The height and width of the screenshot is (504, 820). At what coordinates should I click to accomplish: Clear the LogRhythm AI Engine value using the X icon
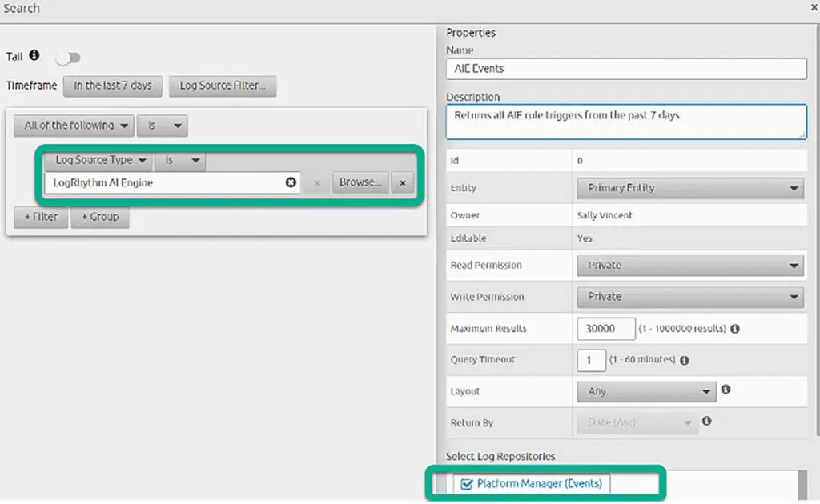(291, 182)
